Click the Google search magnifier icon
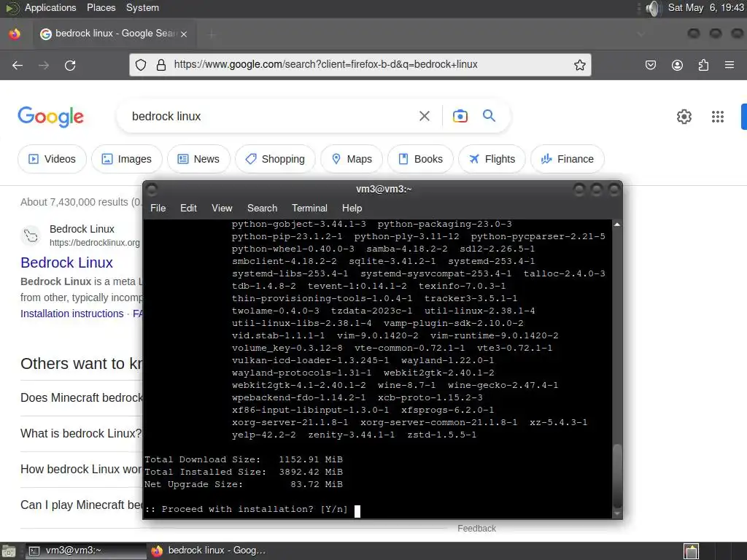 (489, 115)
